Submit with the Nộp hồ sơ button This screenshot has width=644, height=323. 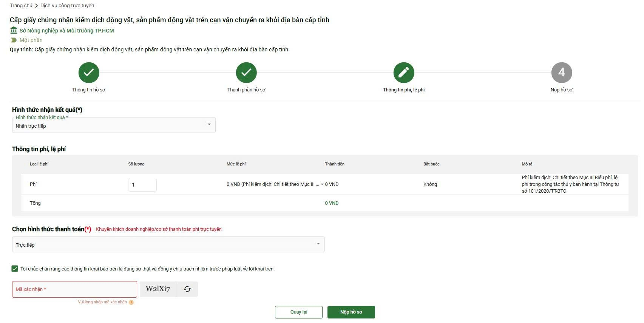click(x=351, y=312)
